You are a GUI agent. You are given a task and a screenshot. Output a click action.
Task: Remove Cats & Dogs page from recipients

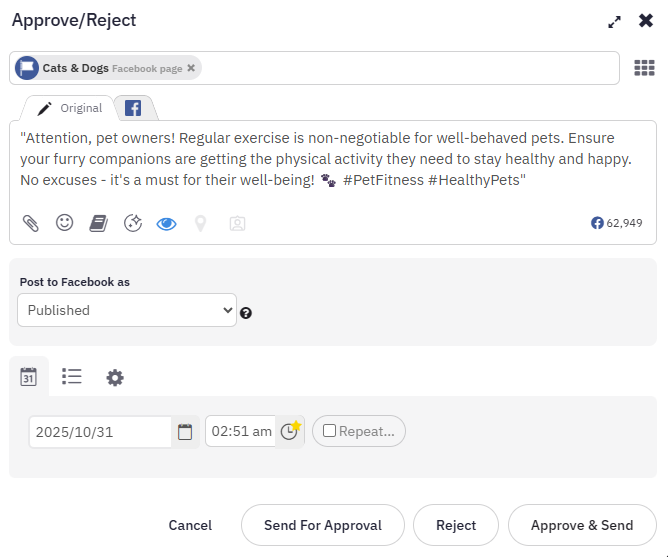pos(191,68)
